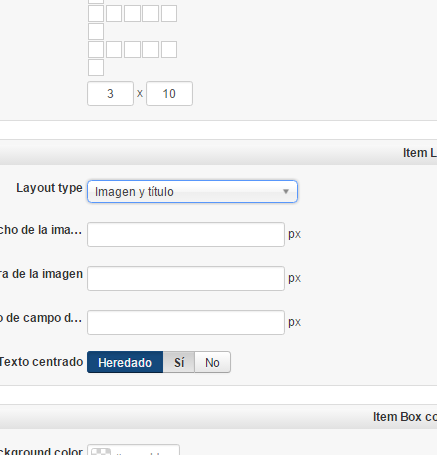Select last cell of upper five-cell grid row
437x455 pixels.
169,14
